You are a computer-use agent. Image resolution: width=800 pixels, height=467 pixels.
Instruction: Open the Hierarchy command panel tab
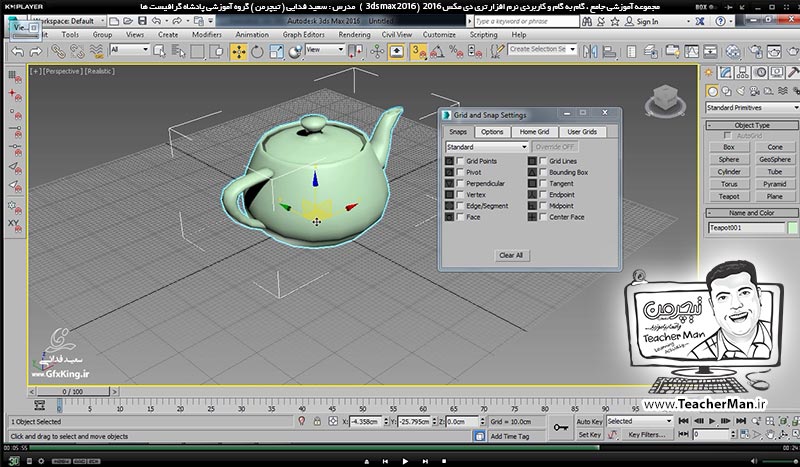(743, 73)
